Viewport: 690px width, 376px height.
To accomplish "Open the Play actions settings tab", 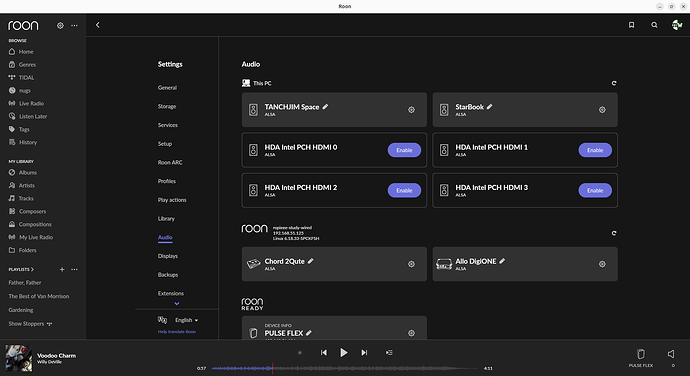I will 172,200.
